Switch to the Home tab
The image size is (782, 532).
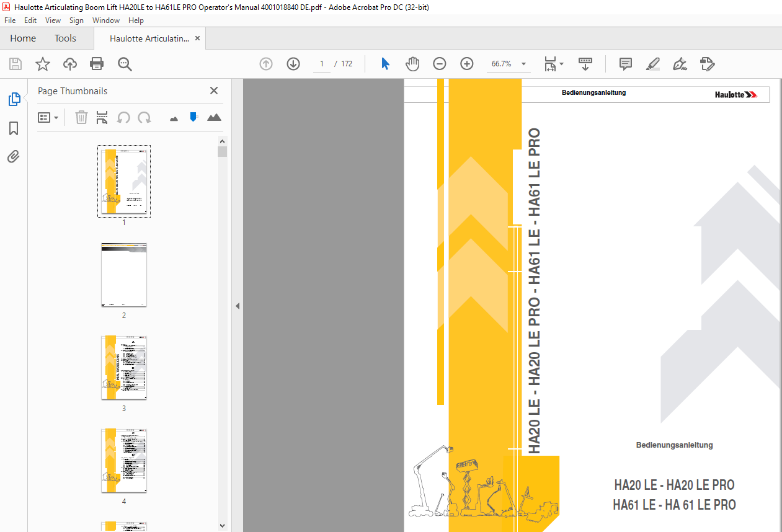click(x=23, y=38)
